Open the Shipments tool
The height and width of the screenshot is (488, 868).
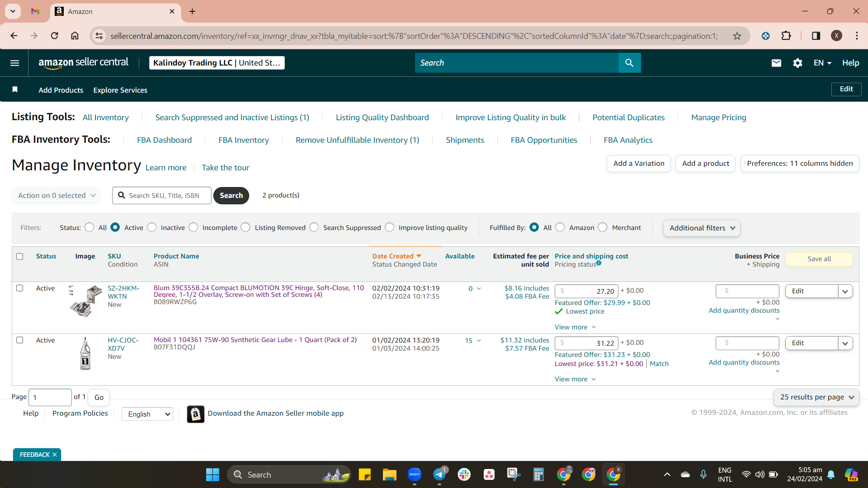(465, 140)
